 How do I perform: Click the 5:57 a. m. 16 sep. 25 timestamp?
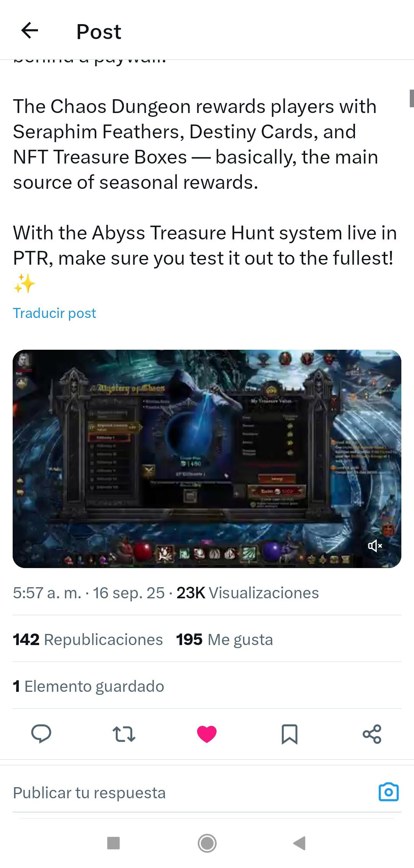[89, 593]
